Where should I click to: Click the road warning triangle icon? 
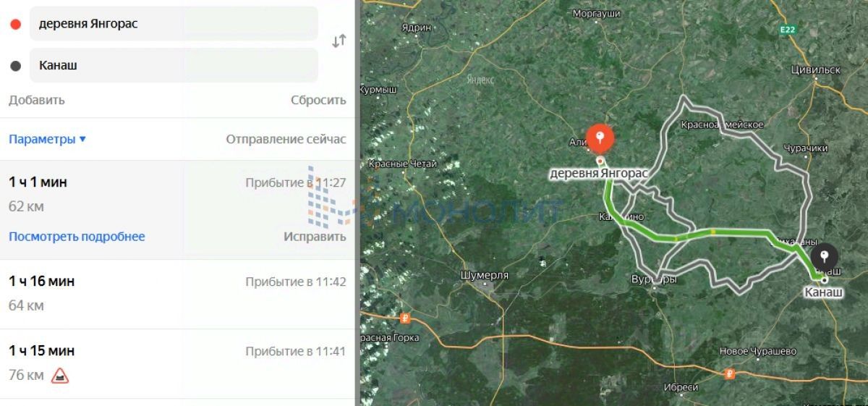[60, 376]
